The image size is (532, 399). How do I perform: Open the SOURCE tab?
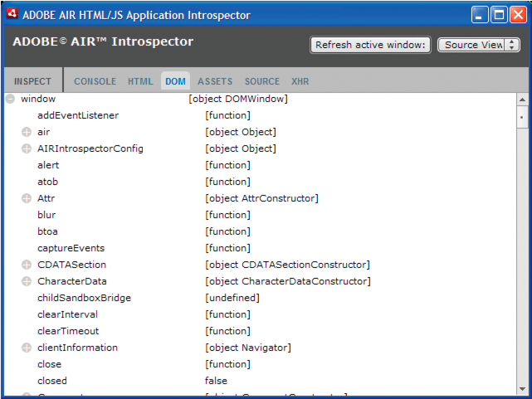262,81
